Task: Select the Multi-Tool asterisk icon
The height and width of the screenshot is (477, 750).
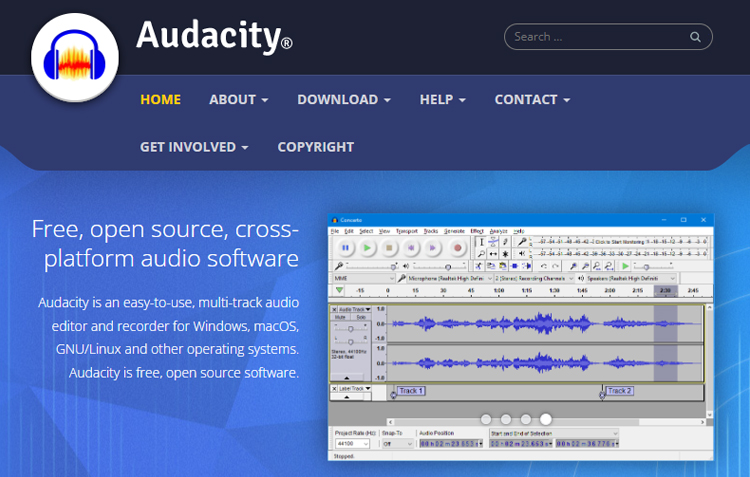Action: click(x=505, y=254)
